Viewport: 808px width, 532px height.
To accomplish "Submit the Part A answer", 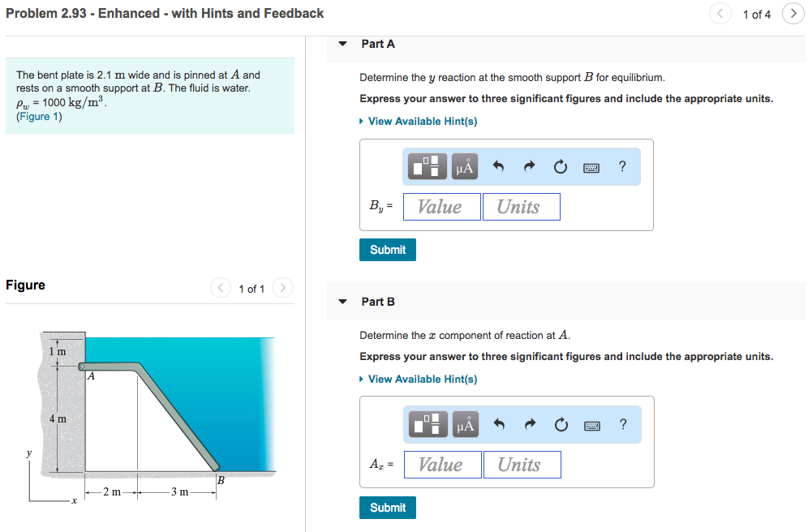I will [387, 249].
